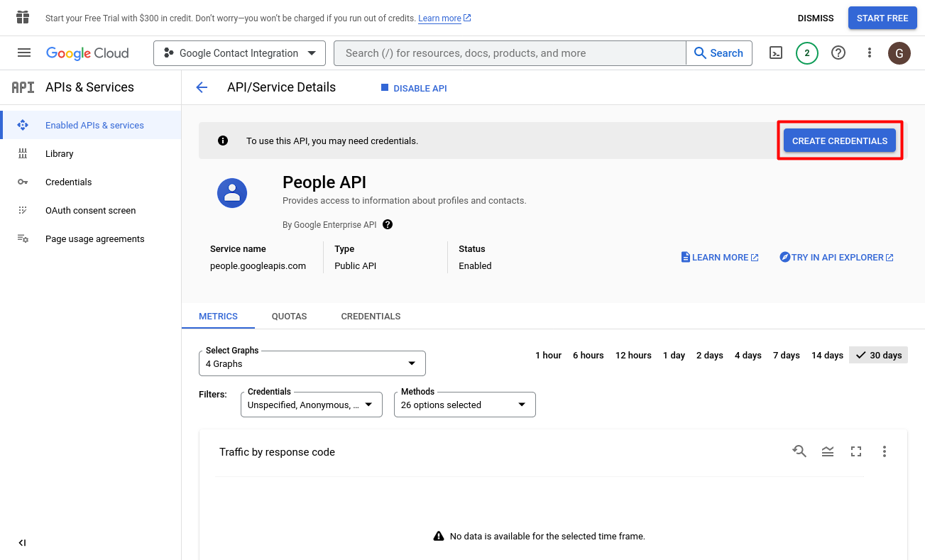Image resolution: width=925 pixels, height=560 pixels.
Task: Open the Google Contact Integration project picker
Action: (239, 53)
